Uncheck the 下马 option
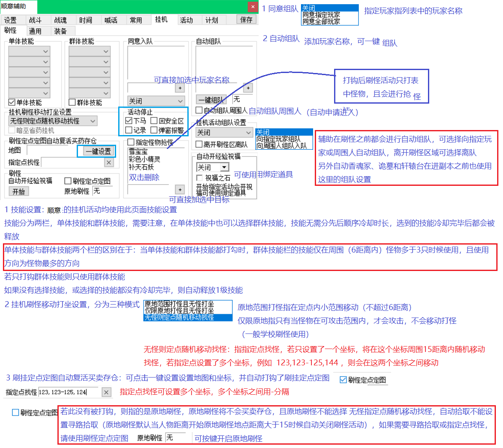 click(129, 120)
